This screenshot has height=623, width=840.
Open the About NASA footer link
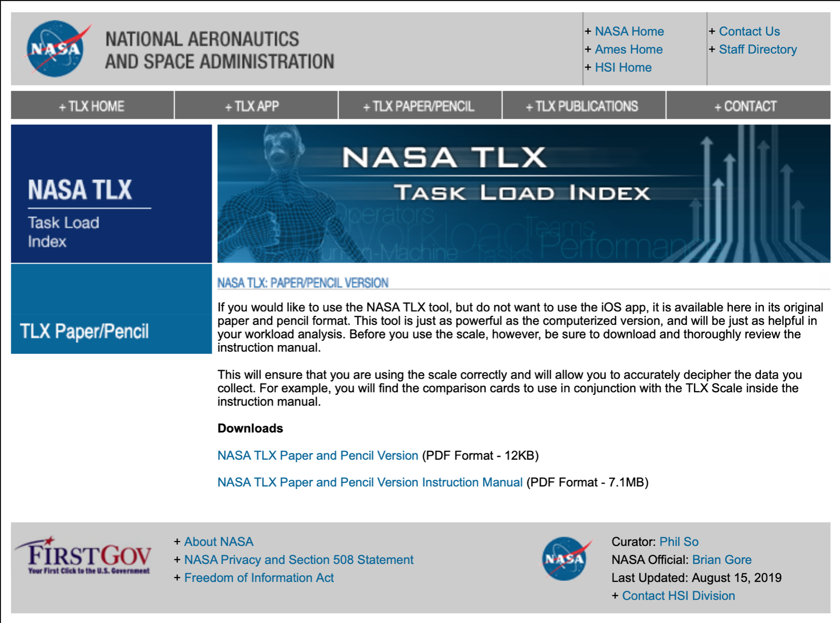(218, 542)
